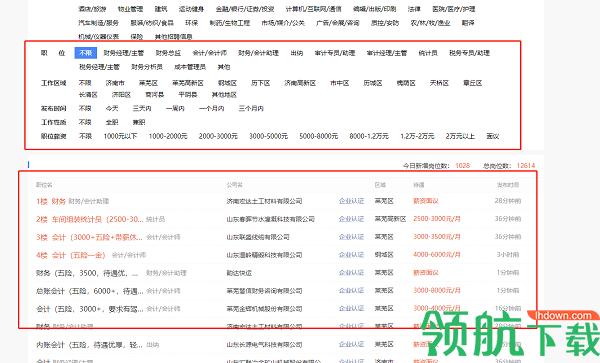Choose 平阴县 as work area
This screenshot has width=600, height=363.
click(x=188, y=95)
